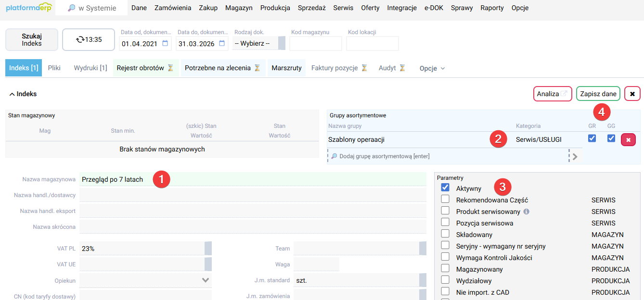Click the Kod magazynu input field

pos(315,43)
